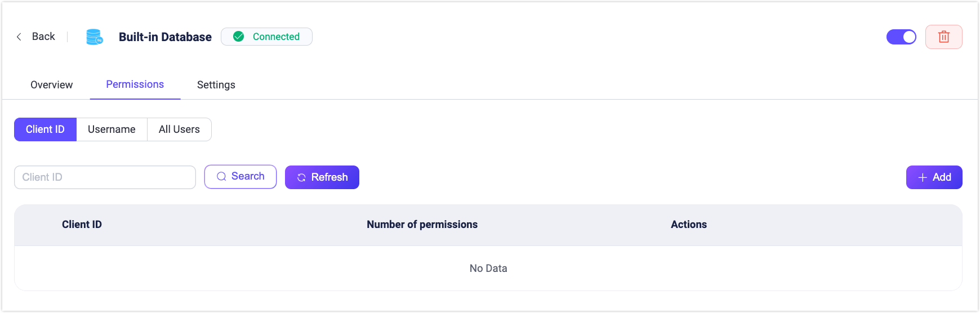Viewport: 980px width, 313px height.
Task: Click the red trash delete icon
Action: pyautogui.click(x=944, y=37)
